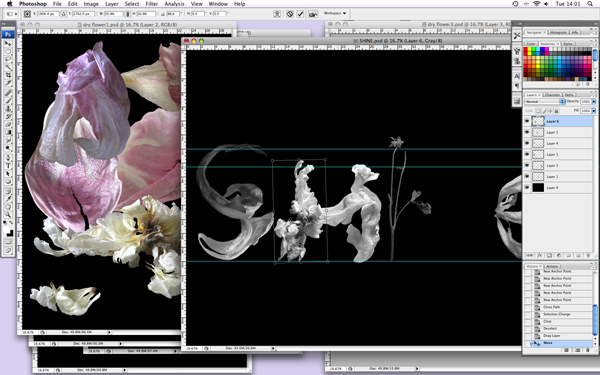Add a layer mask icon

click(x=549, y=256)
